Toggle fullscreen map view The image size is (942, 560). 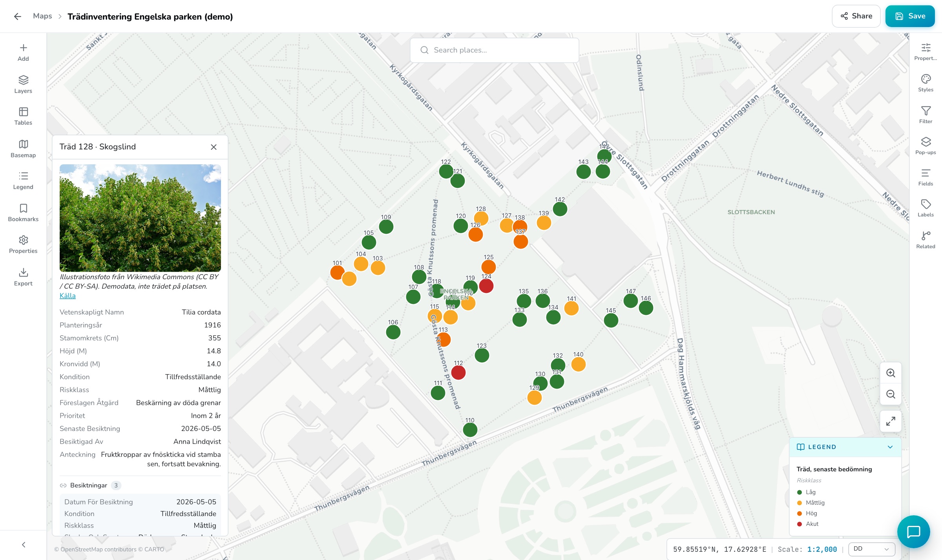(891, 421)
